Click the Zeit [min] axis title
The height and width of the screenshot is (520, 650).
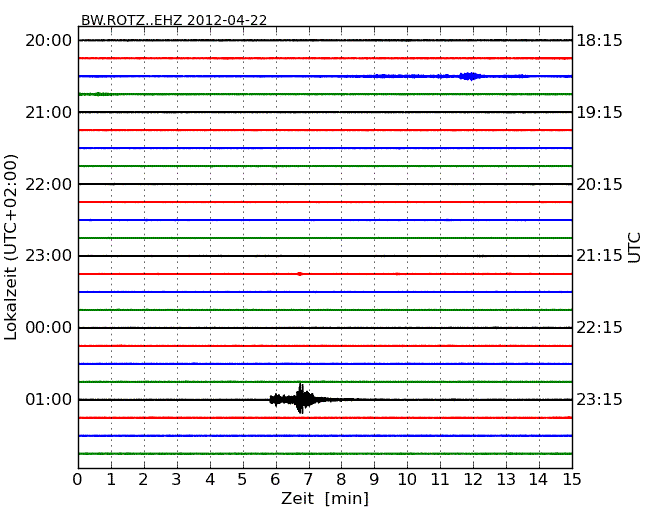[325, 498]
